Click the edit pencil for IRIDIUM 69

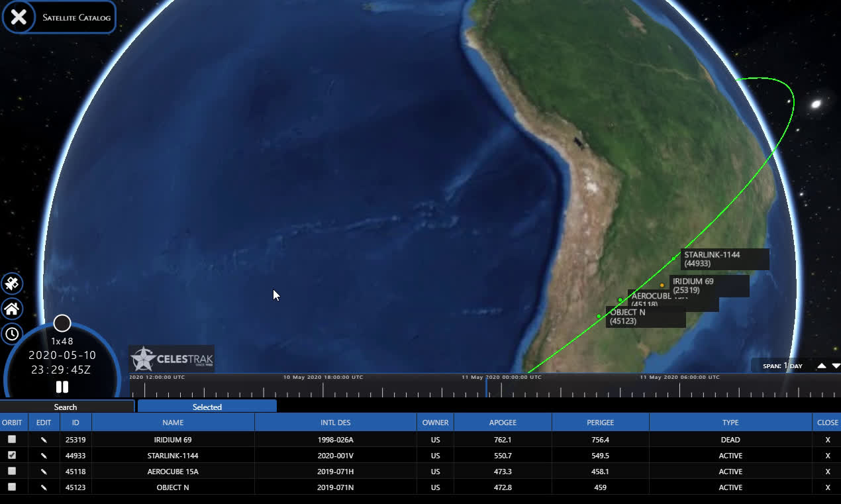coord(44,439)
